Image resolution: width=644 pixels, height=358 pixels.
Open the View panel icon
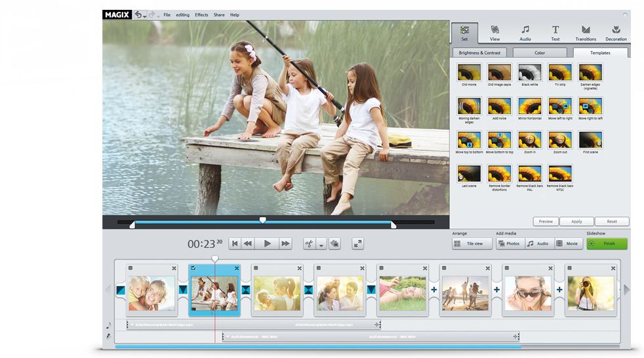pyautogui.click(x=495, y=33)
